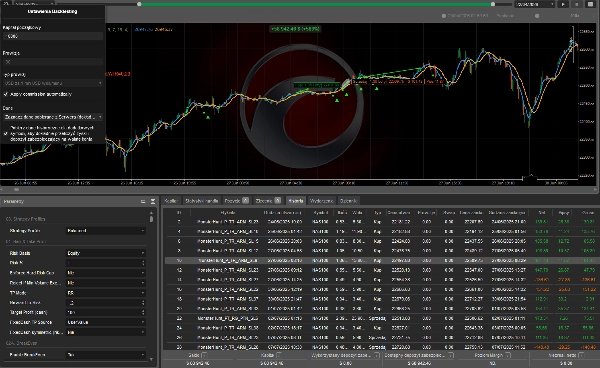This screenshot has width=600, height=368.
Task: Toggle the margin call stop-out checkbox under Dane
Action: 6,134
